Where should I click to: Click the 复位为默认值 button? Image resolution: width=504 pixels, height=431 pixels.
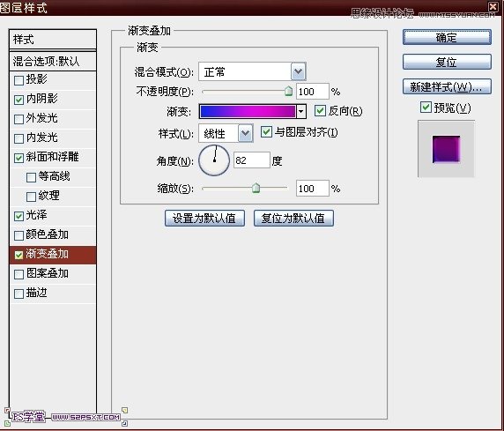[293, 219]
